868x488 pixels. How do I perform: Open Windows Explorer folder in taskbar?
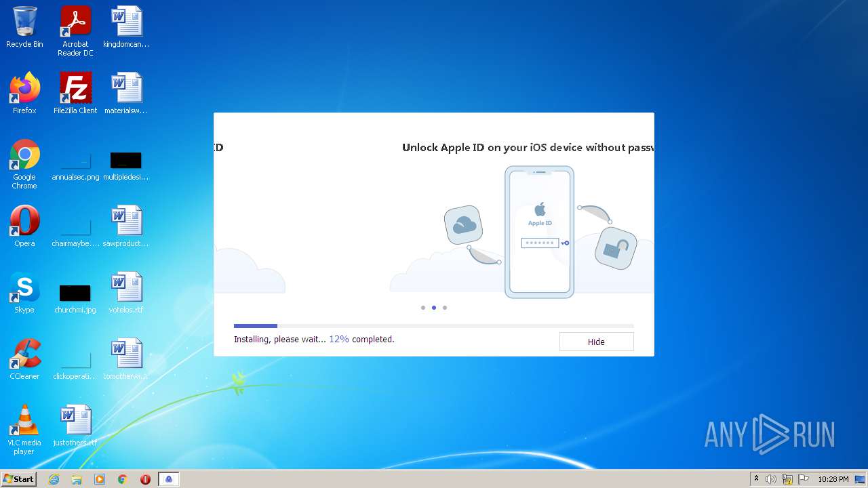pos(77,479)
